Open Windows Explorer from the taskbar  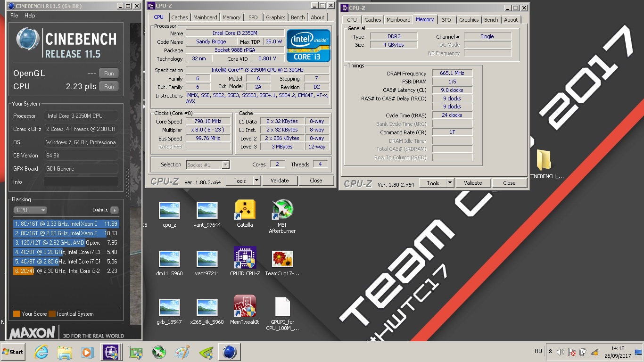tap(65, 352)
